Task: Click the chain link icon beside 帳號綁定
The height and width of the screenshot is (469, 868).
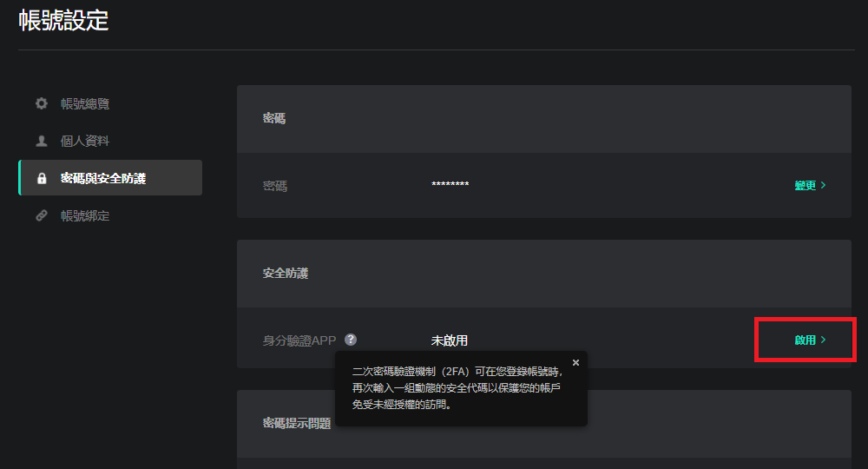Action: [41, 216]
